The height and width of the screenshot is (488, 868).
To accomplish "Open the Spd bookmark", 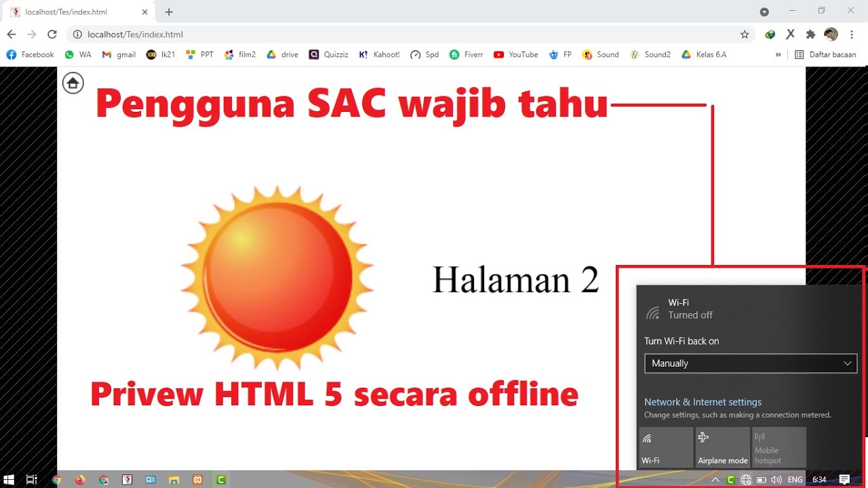I will (425, 54).
